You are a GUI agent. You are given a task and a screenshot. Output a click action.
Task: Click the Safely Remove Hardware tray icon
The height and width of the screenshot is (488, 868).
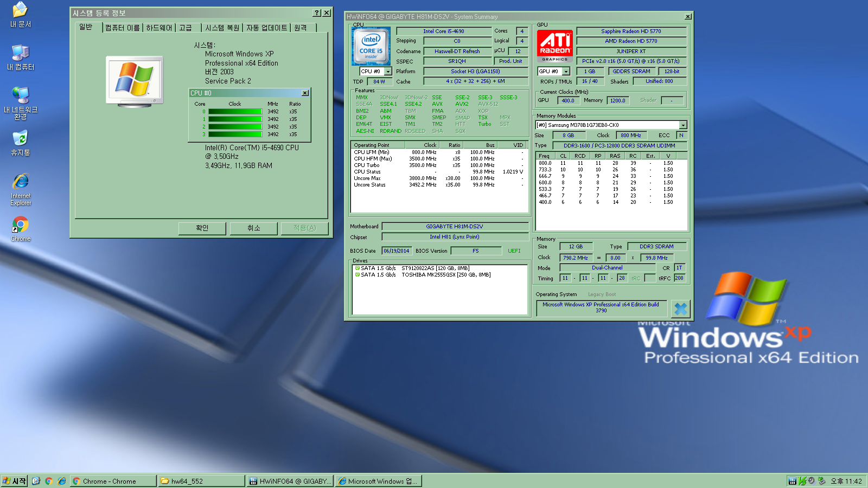tap(822, 481)
